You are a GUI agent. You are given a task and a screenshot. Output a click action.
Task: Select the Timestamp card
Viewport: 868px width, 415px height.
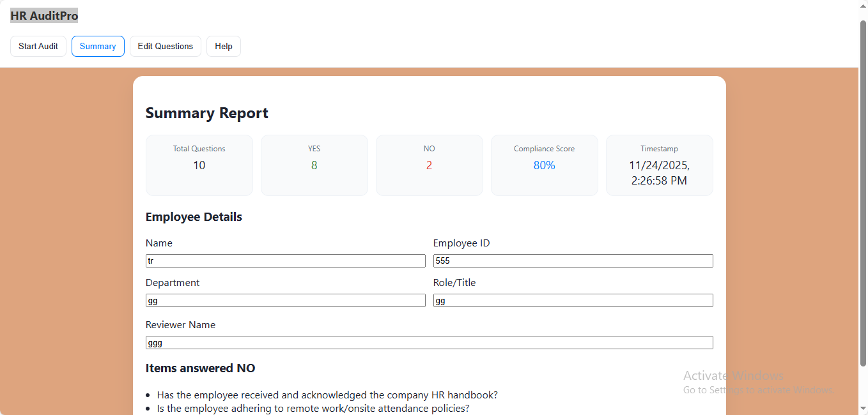[660, 165]
